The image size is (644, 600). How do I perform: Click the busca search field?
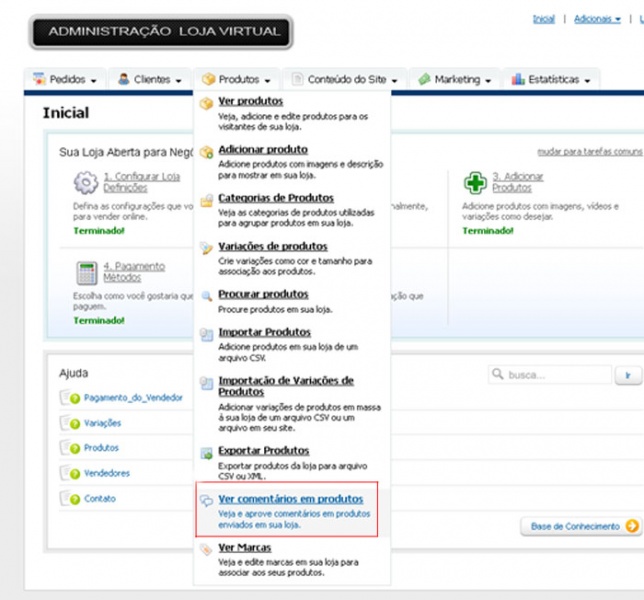[550, 375]
